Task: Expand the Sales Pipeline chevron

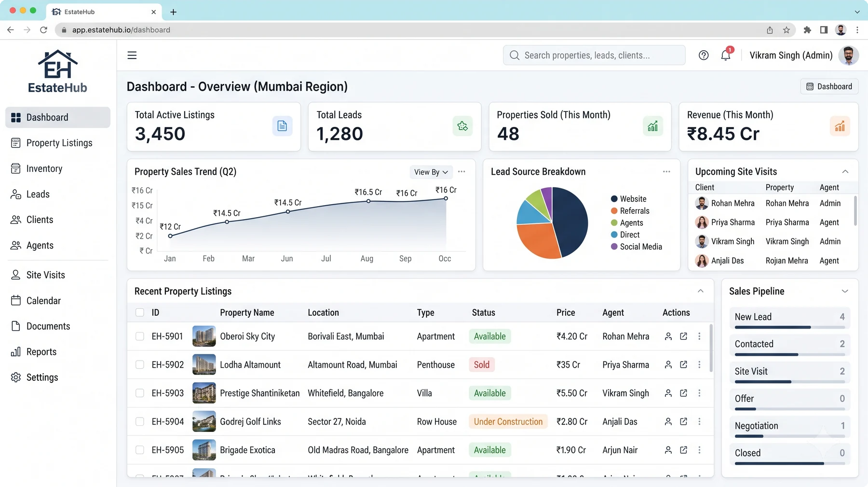Action: click(x=845, y=291)
